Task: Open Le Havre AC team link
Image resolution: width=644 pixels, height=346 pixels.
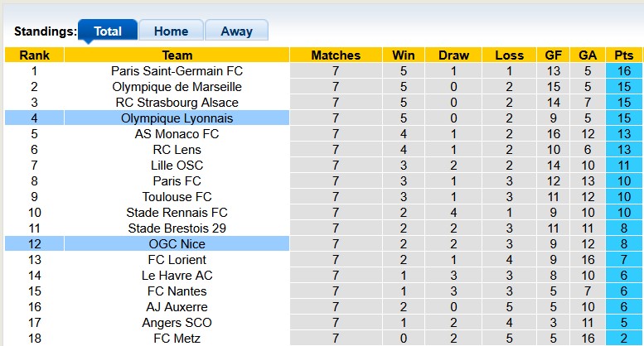Action: 177,276
